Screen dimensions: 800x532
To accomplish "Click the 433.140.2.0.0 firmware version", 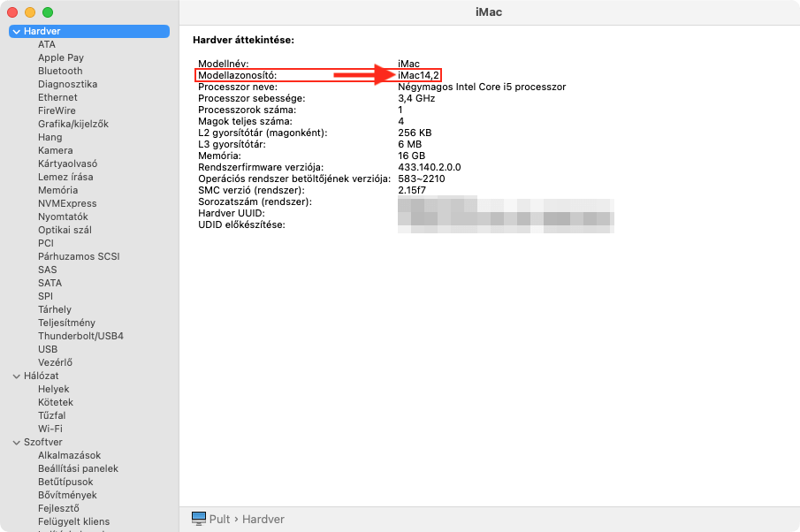I will [429, 167].
